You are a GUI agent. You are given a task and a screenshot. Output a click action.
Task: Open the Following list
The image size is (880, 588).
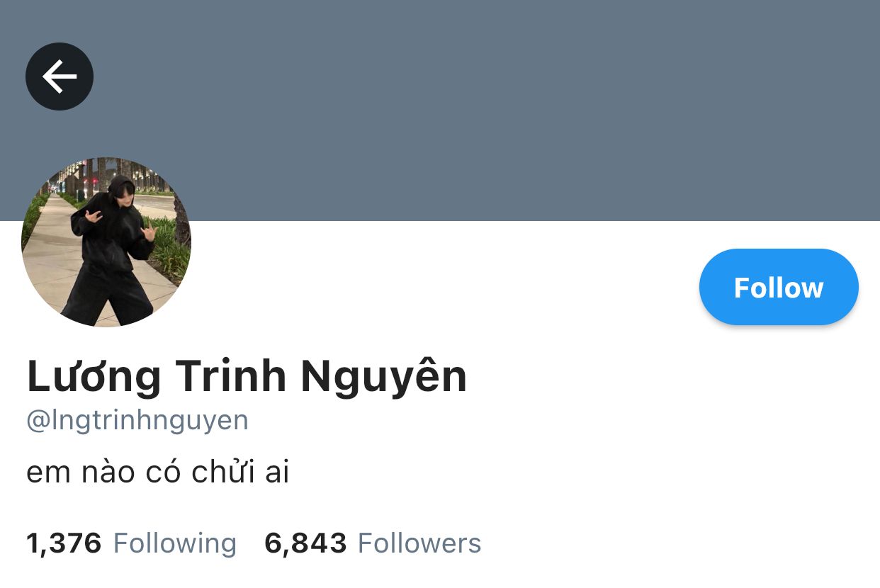click(131, 543)
